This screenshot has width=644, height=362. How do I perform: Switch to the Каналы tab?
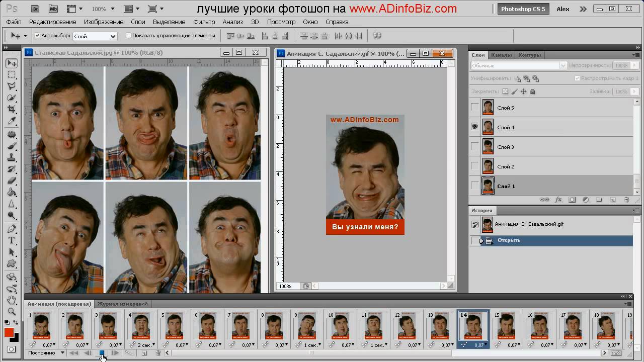(501, 55)
